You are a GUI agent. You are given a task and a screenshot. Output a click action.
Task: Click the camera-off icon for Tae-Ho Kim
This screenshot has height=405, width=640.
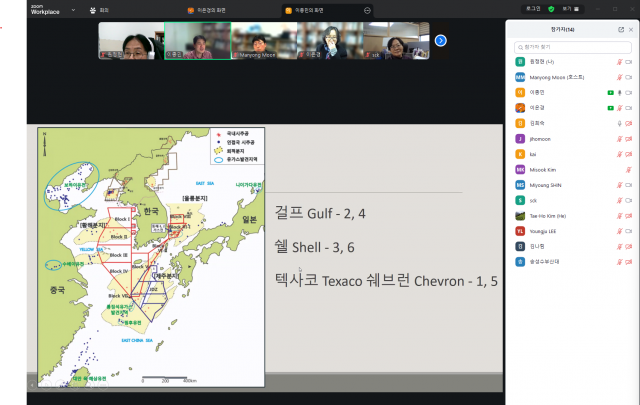(630, 215)
